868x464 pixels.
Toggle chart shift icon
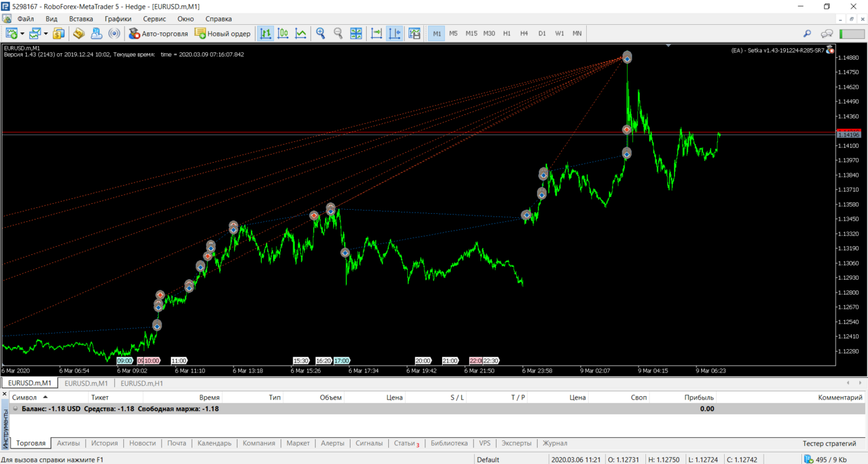(394, 33)
